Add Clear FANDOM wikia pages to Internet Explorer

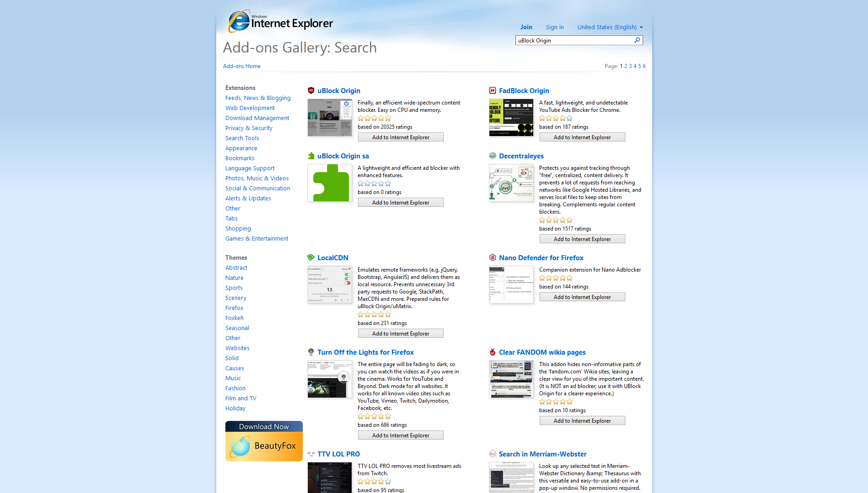(582, 420)
